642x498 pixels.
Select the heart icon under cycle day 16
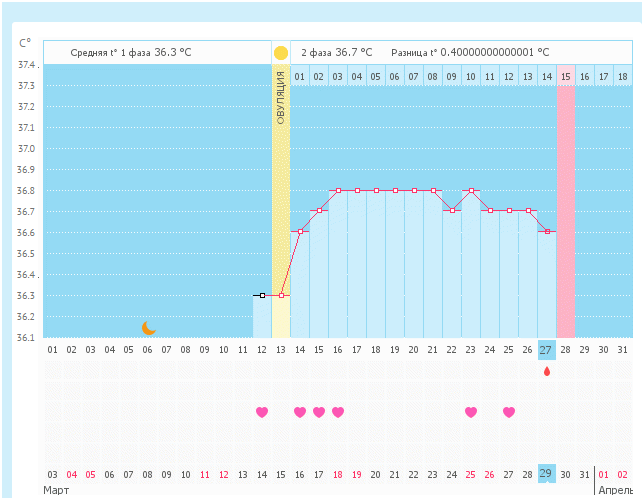338,412
